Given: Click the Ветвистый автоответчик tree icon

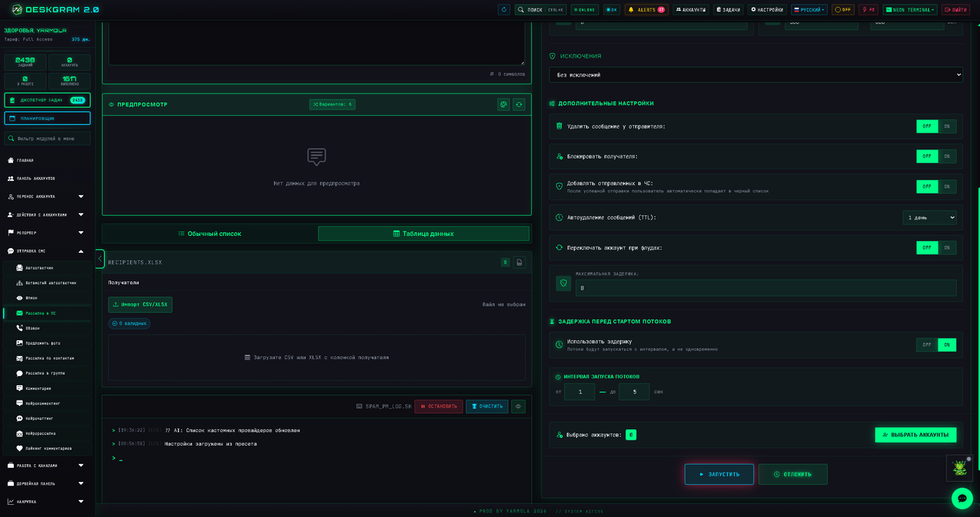Looking at the screenshot, I should [x=19, y=283].
